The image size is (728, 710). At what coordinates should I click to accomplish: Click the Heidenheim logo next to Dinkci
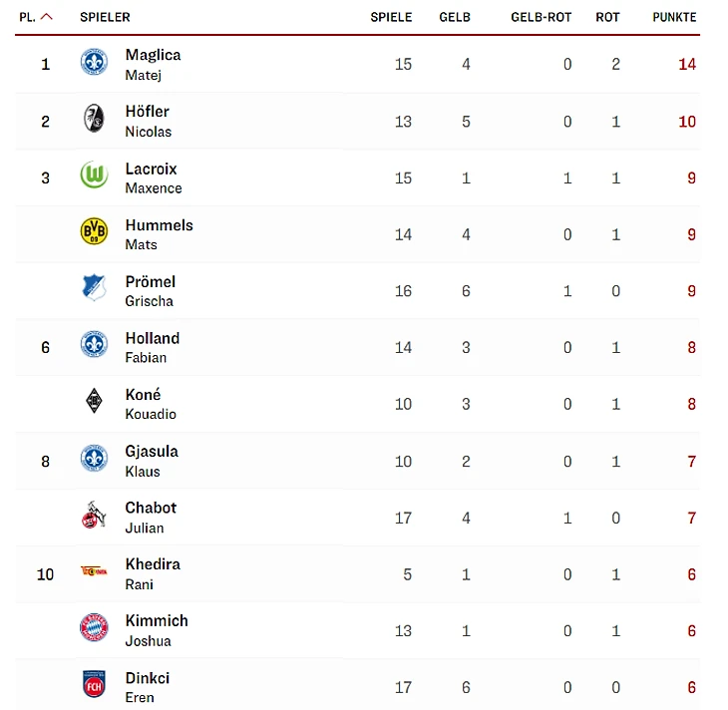coord(94,685)
